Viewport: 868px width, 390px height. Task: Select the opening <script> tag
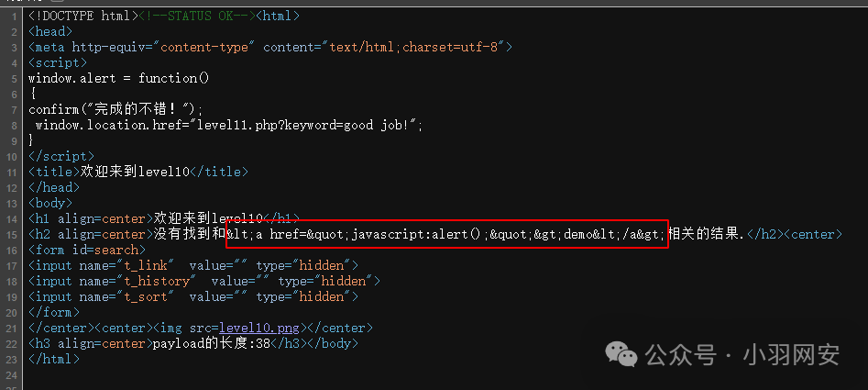click(58, 62)
